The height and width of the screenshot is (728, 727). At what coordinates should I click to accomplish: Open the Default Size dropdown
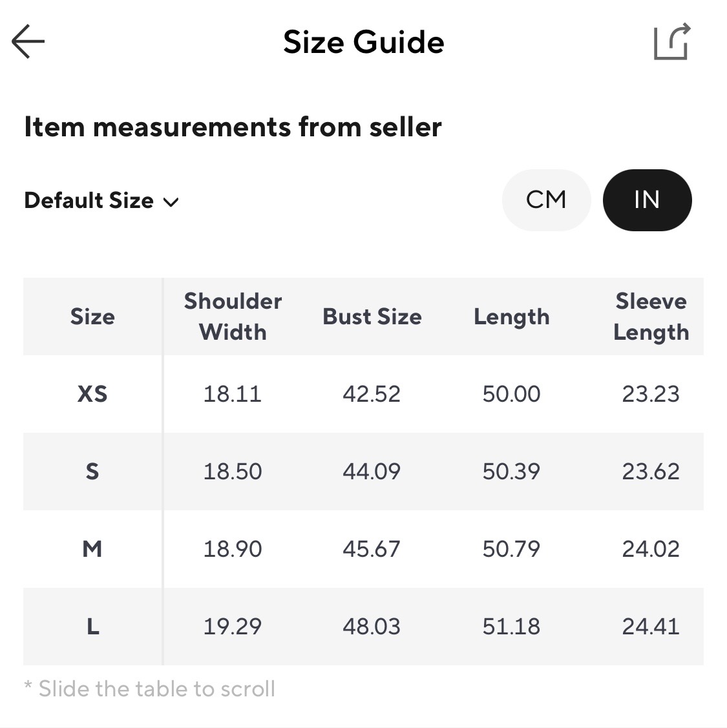click(x=100, y=201)
